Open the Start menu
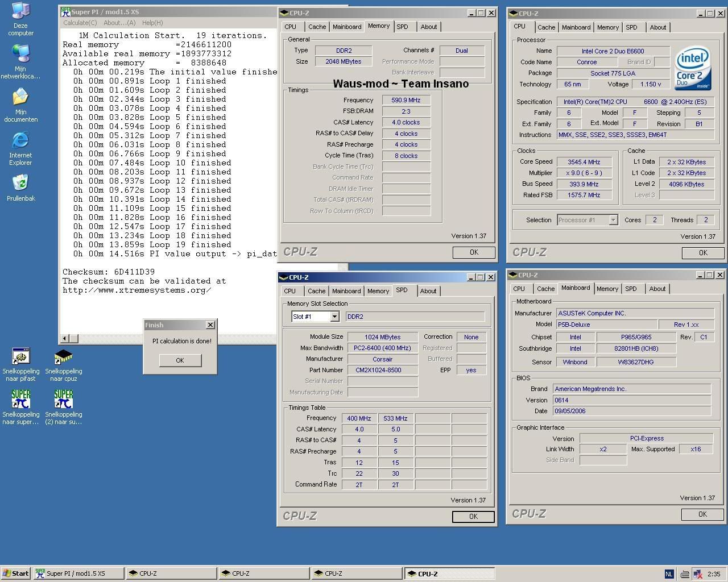 pyautogui.click(x=16, y=573)
